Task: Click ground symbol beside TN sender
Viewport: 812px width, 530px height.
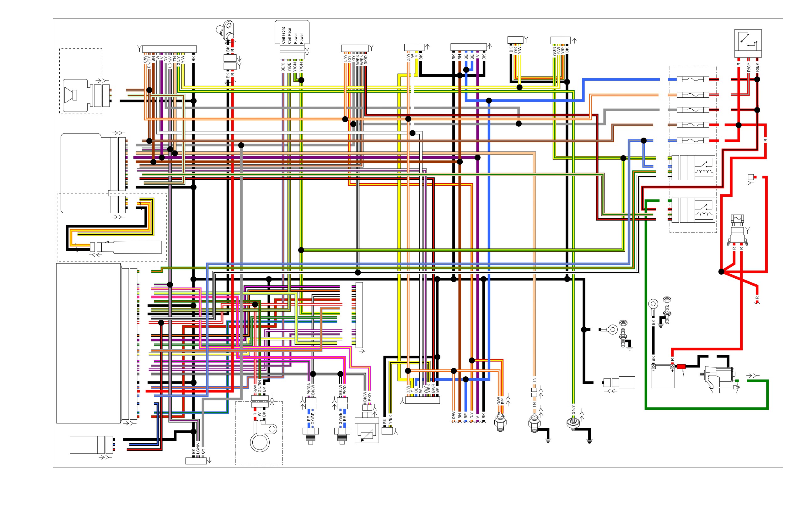Action: 548,440
